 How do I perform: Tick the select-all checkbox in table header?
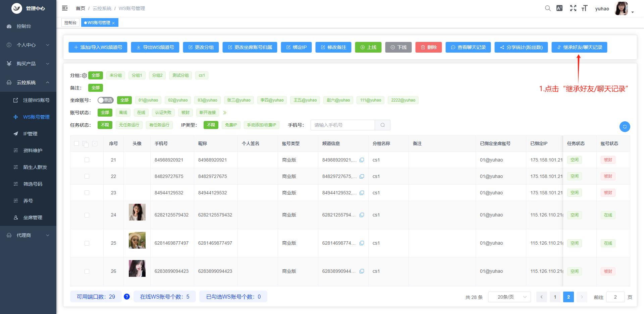point(76,143)
